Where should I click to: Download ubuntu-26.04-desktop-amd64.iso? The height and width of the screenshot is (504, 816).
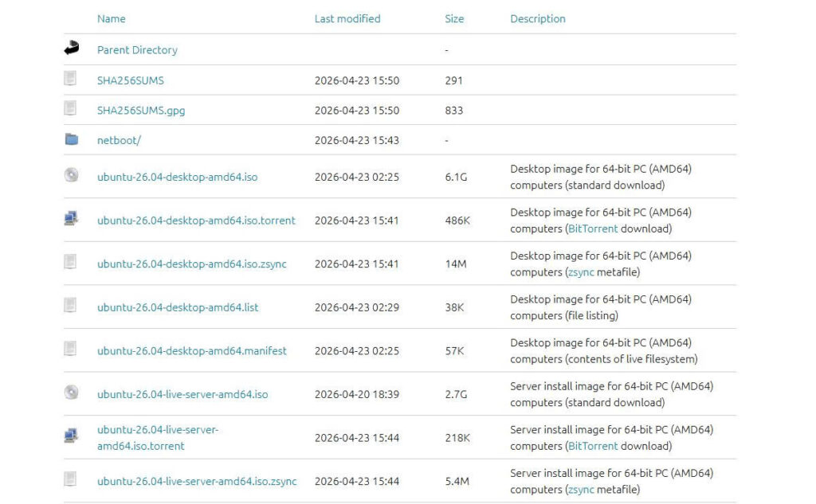click(x=177, y=177)
